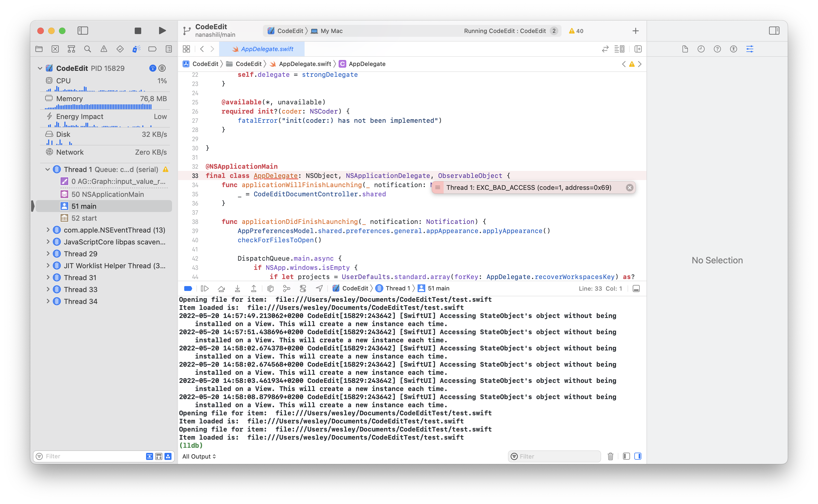
Task: Open the Debug Memory Graph tool
Action: point(286,288)
